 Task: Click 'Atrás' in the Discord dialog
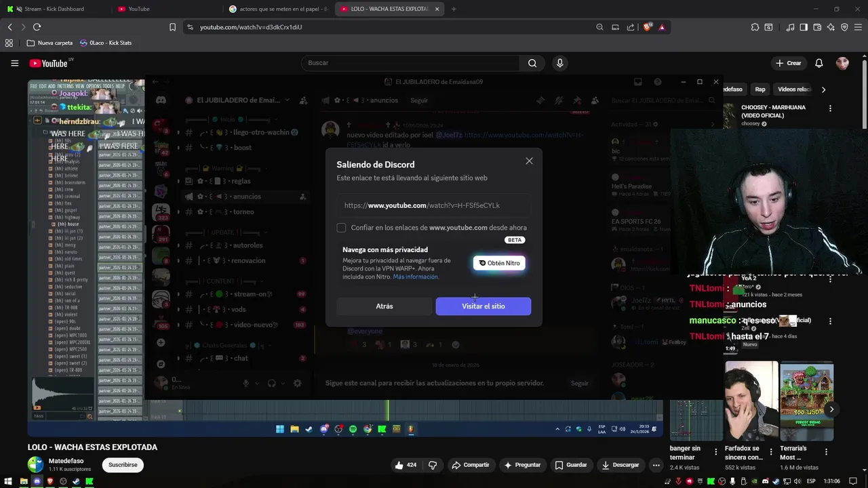click(384, 306)
